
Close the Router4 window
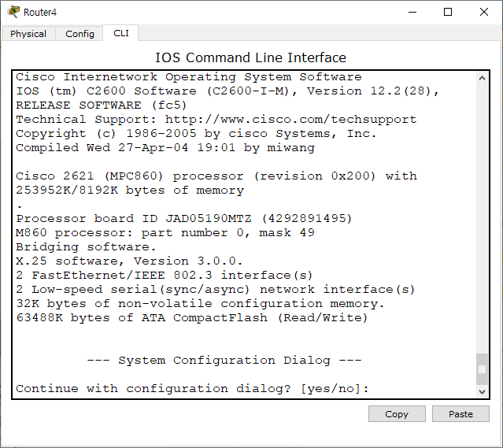[x=484, y=12]
